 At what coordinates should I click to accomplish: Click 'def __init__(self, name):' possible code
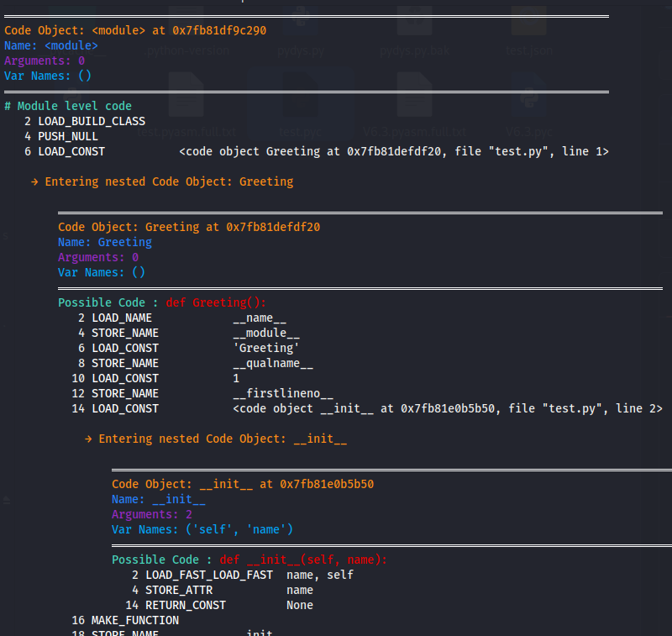click(x=303, y=560)
